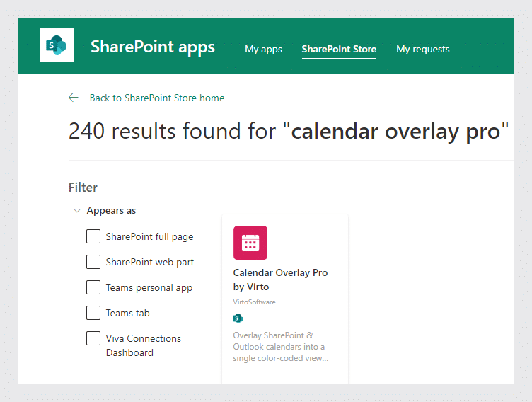Screen dimensions: 532x402
Task: Click the Appears as filter label
Action: (111, 210)
